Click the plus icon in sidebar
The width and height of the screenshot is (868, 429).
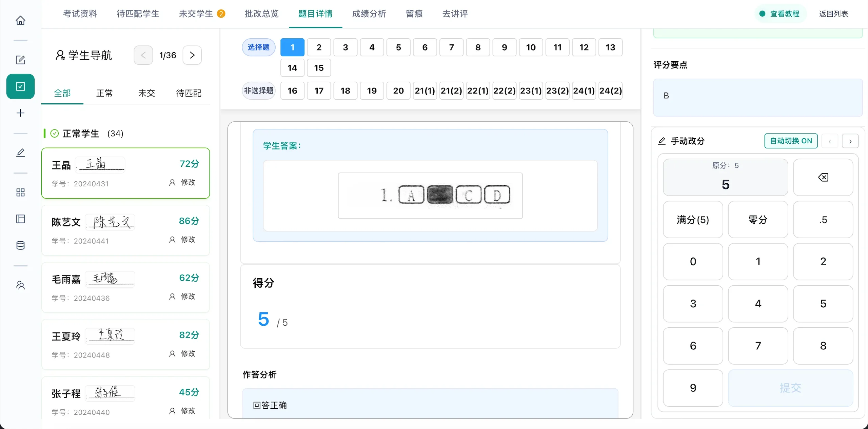[20, 113]
